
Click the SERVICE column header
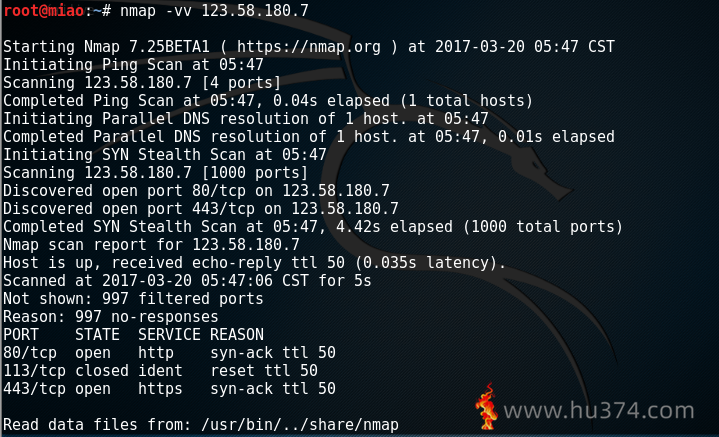[x=169, y=335]
